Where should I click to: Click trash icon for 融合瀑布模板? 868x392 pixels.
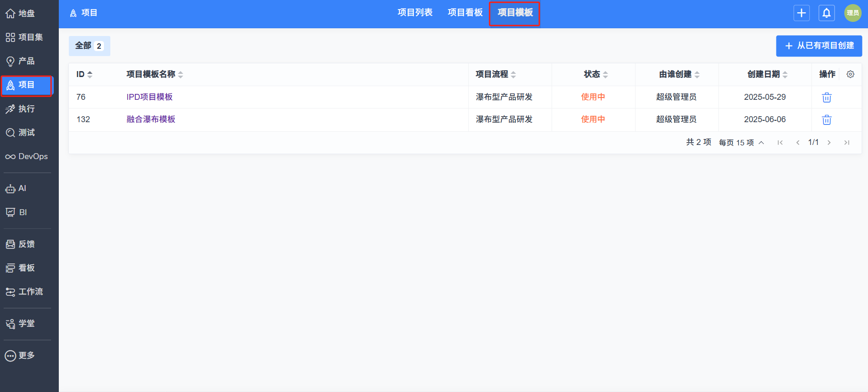pos(827,120)
